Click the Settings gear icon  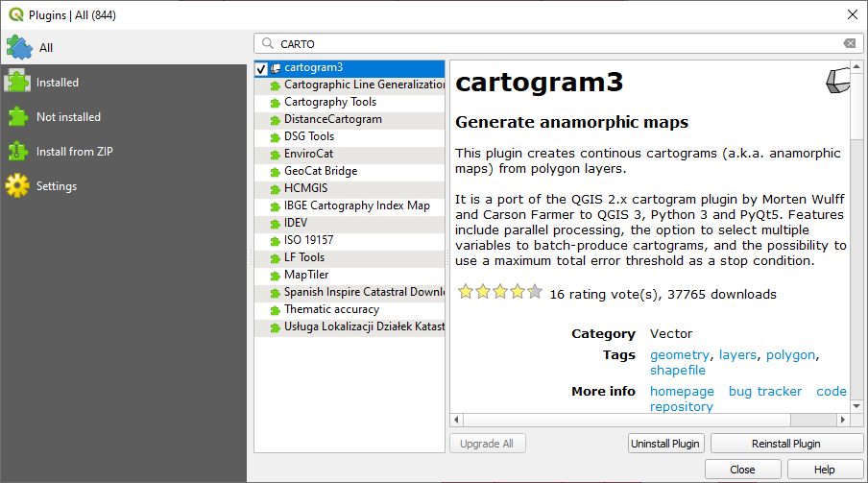[x=17, y=186]
